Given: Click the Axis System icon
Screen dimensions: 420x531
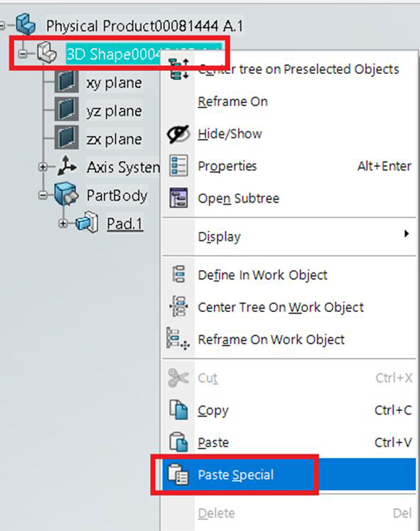Looking at the screenshot, I should coord(67,166).
